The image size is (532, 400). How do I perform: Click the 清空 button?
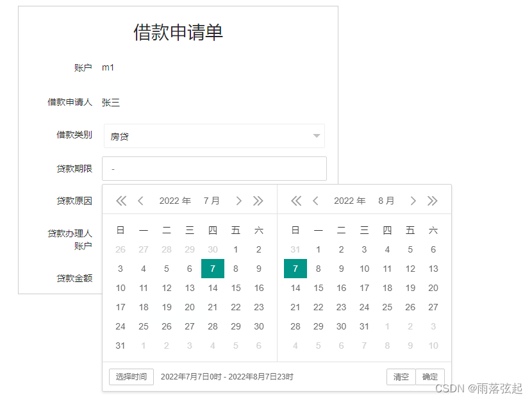pos(401,377)
